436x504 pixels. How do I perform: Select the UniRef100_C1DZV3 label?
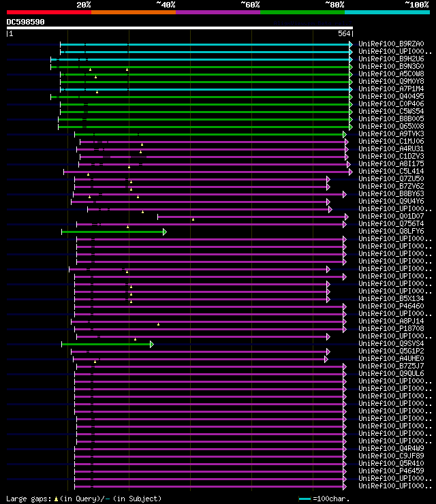(391, 156)
